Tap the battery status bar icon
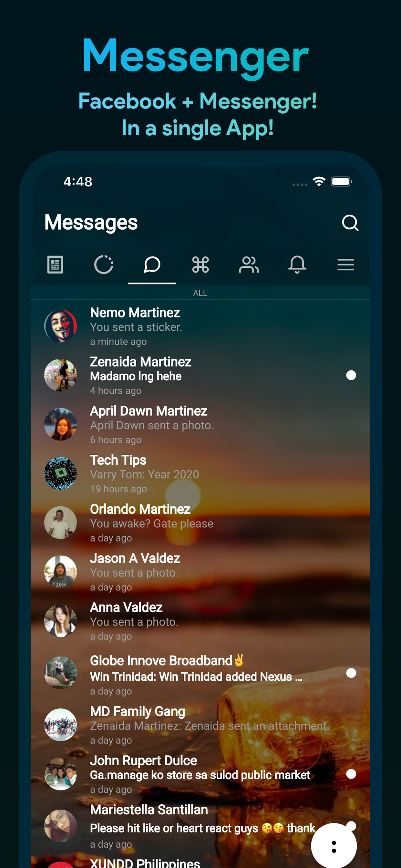This screenshot has height=868, width=401. 341,181
